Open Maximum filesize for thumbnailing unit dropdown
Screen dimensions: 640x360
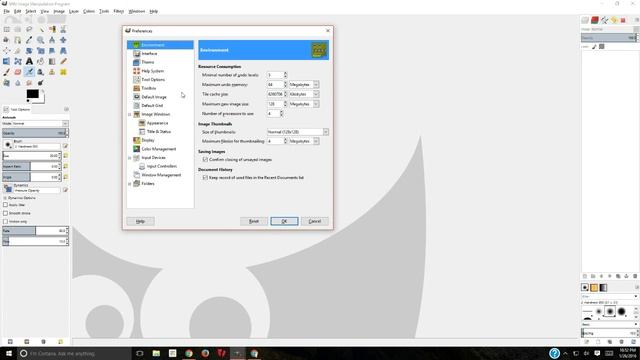(x=304, y=141)
